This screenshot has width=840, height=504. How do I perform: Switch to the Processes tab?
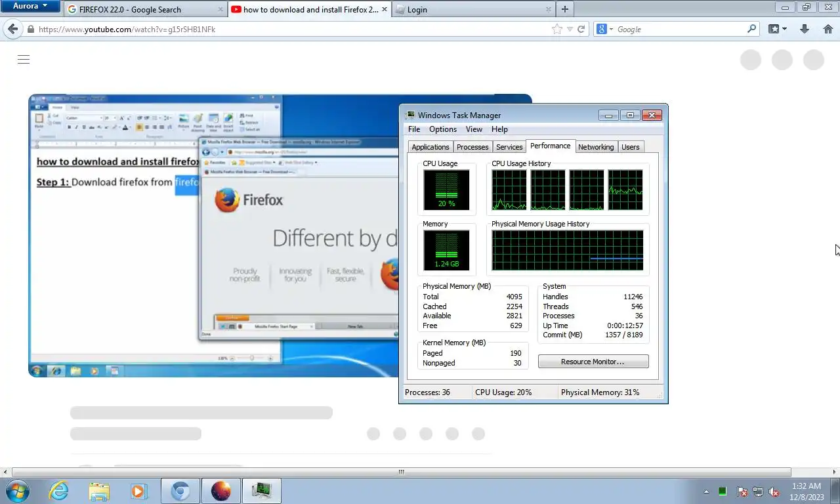tap(472, 147)
